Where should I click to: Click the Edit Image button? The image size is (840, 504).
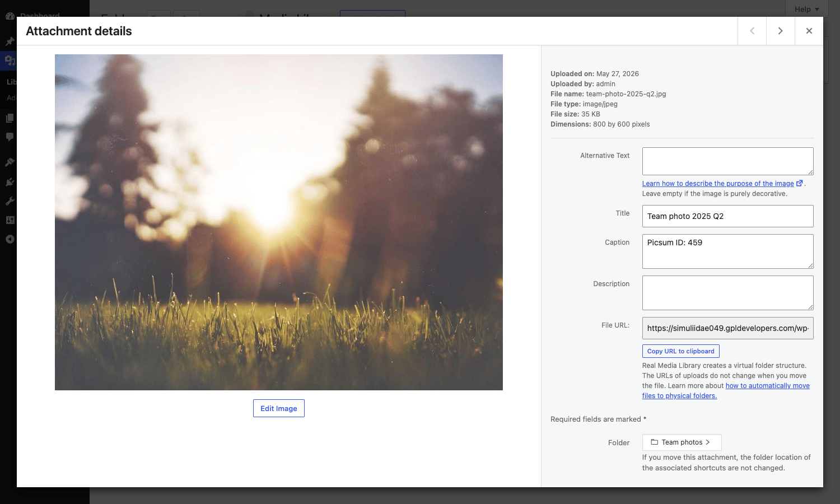pos(279,408)
